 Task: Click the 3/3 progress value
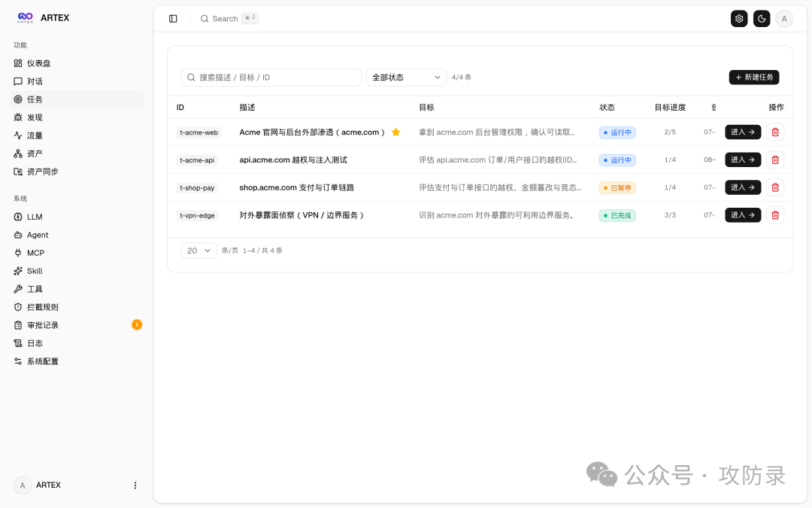pos(670,215)
